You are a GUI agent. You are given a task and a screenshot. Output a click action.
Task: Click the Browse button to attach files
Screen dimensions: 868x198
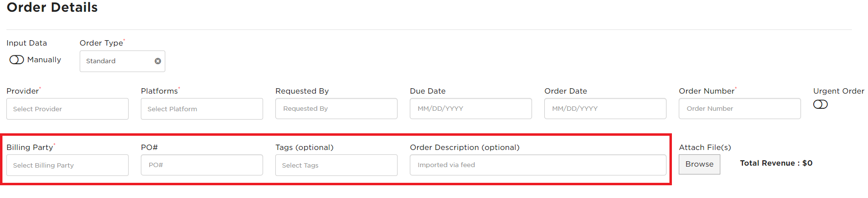pyautogui.click(x=699, y=164)
